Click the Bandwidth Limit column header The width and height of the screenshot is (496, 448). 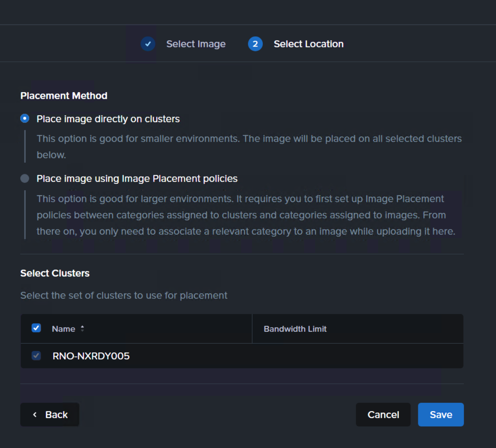pos(295,329)
